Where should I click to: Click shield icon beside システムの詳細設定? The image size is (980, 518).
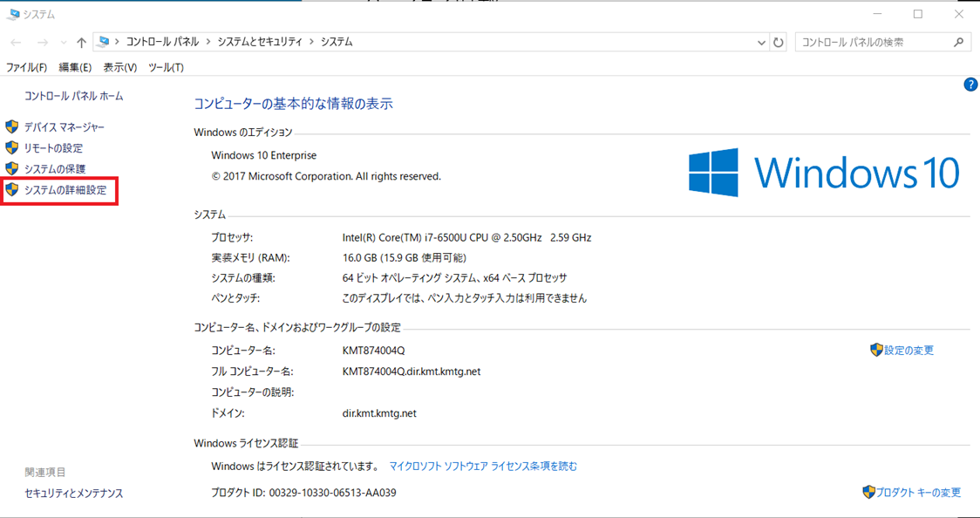coord(11,190)
